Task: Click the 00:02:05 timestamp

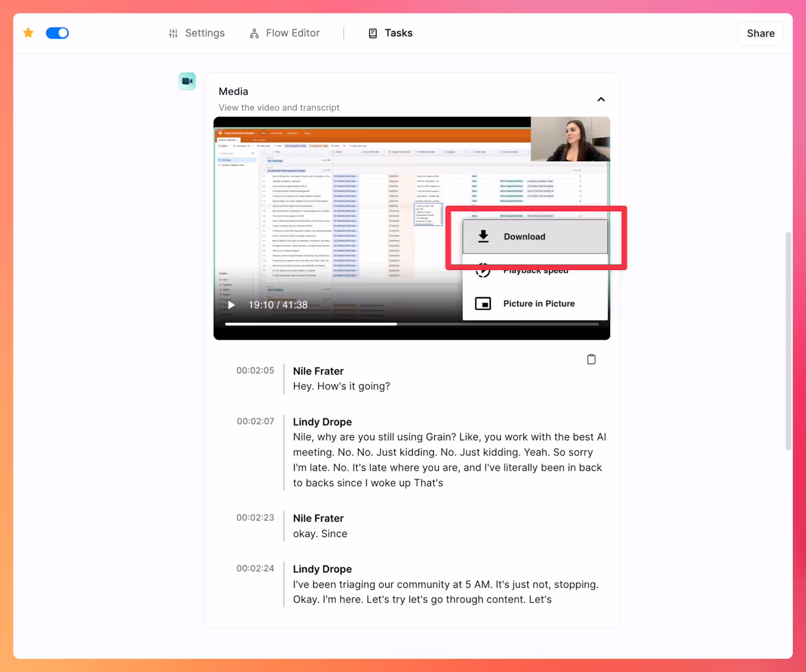Action: (255, 370)
